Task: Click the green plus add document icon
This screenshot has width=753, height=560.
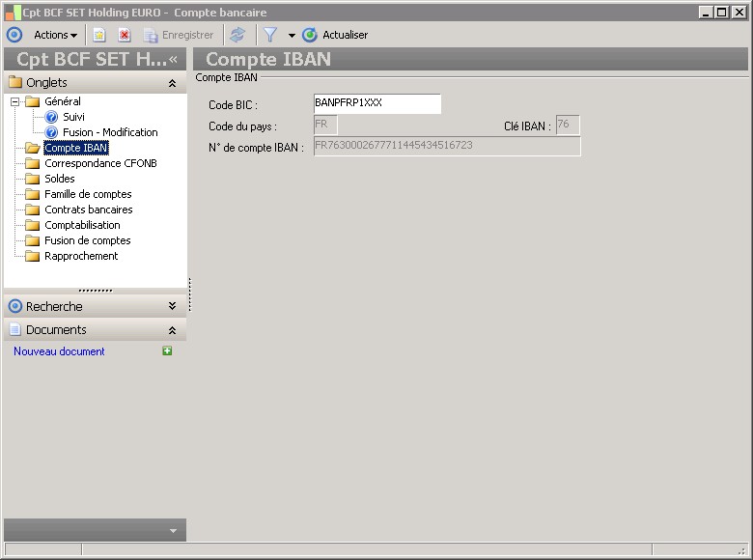Action: (167, 351)
